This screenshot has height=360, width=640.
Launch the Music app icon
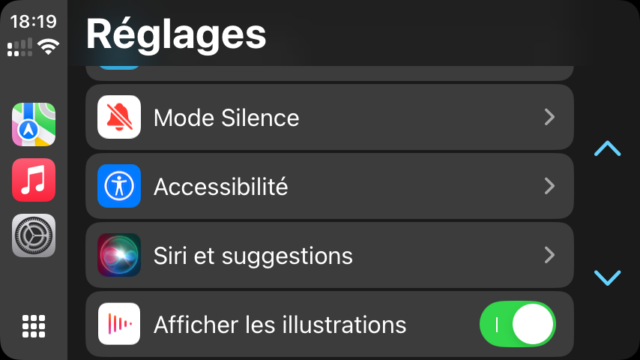(x=34, y=180)
